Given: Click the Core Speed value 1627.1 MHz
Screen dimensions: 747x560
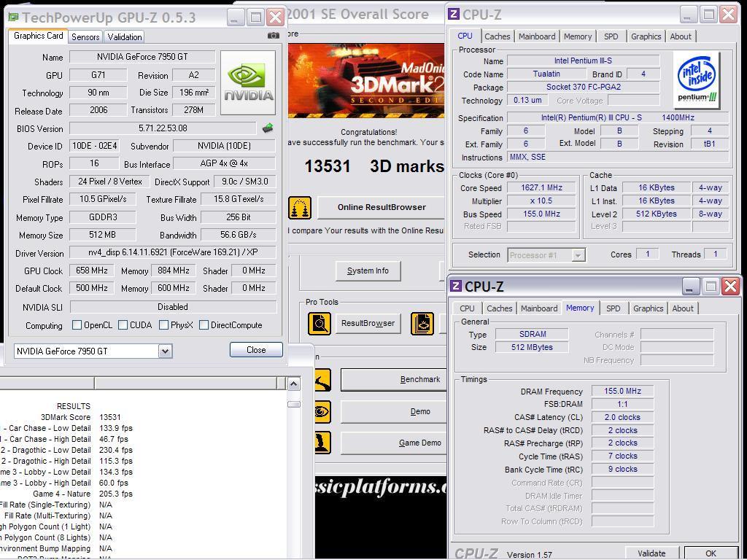Looking at the screenshot, I should (x=541, y=188).
